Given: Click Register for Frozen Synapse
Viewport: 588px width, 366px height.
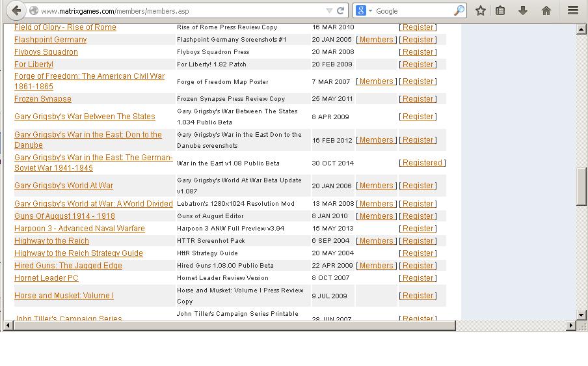Looking at the screenshot, I should (x=418, y=99).
